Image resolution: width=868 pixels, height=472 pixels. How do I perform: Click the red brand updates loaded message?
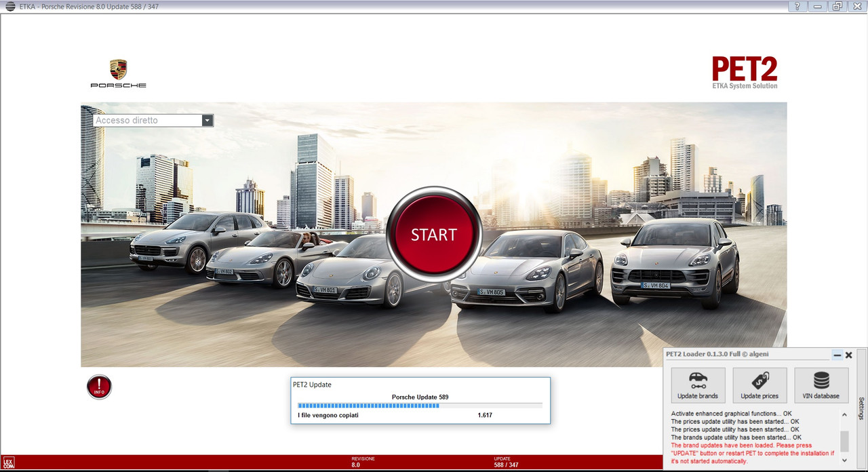753,453
